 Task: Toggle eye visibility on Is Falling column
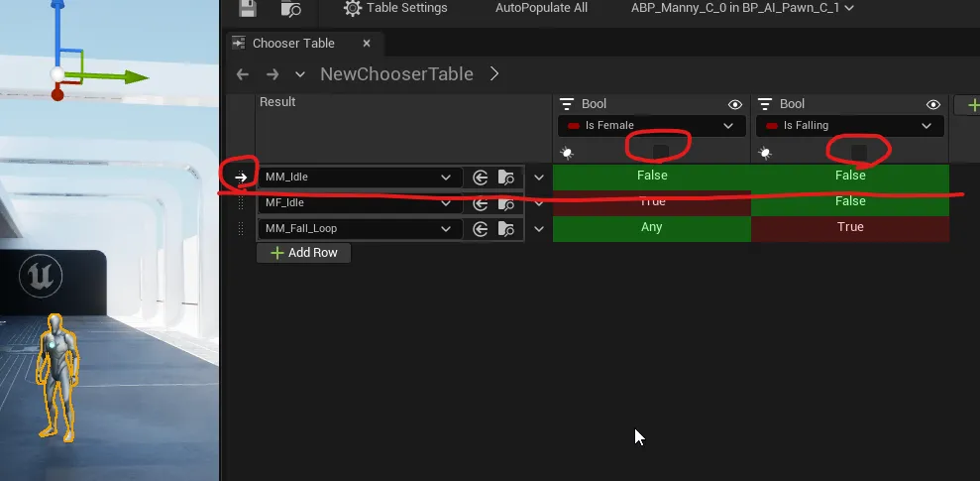(933, 104)
